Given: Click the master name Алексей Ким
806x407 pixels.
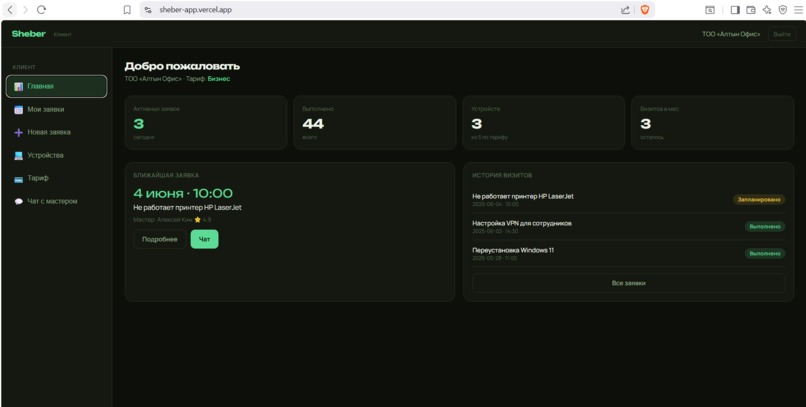Looking at the screenshot, I should pos(175,220).
